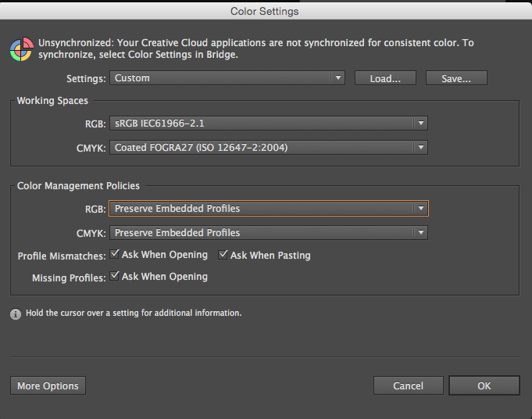
Task: Uncheck Ask When Pasting checkbox
Action: pyautogui.click(x=223, y=255)
